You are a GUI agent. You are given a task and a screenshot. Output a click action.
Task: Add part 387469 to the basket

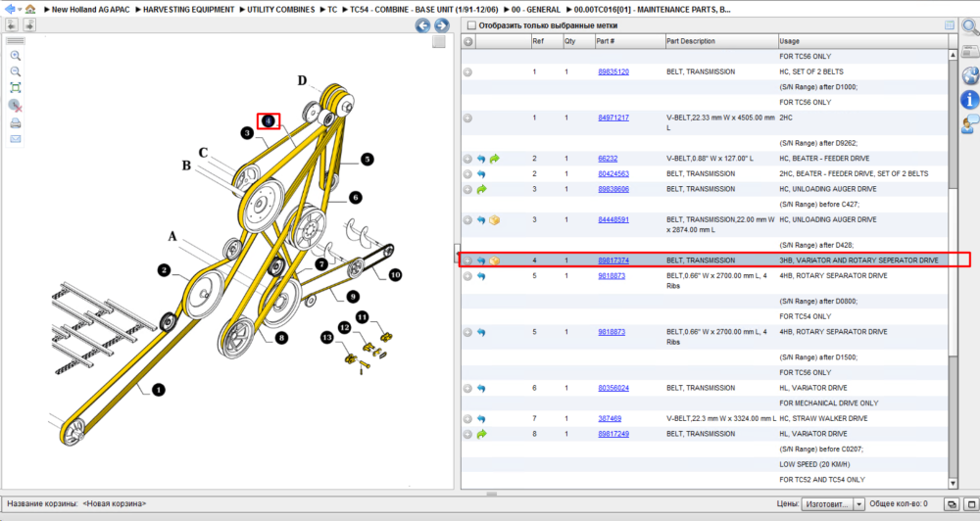467,419
